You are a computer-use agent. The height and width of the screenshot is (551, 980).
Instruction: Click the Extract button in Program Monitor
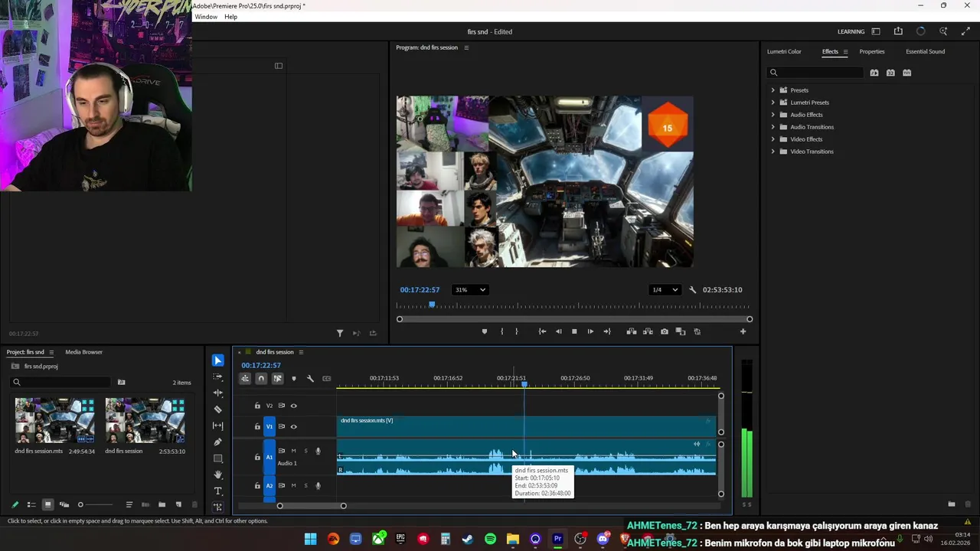click(x=648, y=331)
